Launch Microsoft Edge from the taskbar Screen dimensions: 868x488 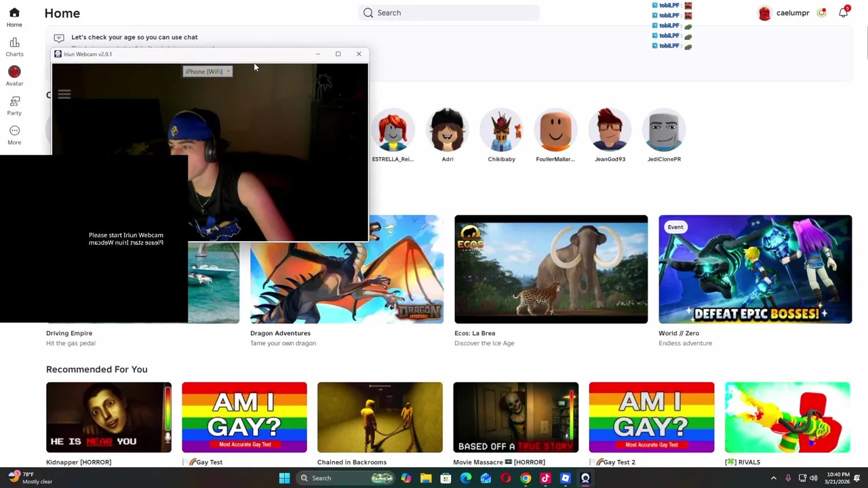[466, 478]
